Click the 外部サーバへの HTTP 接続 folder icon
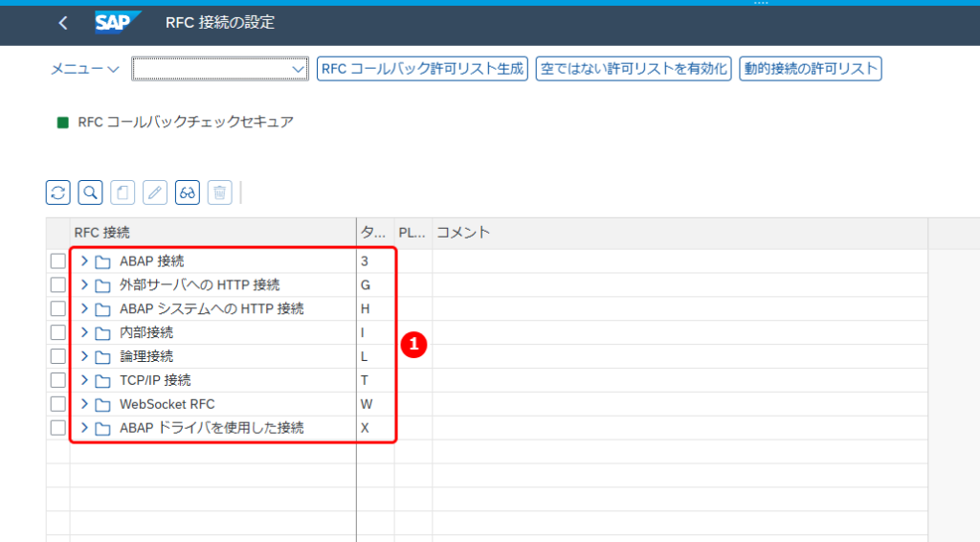980x542 pixels. click(102, 285)
